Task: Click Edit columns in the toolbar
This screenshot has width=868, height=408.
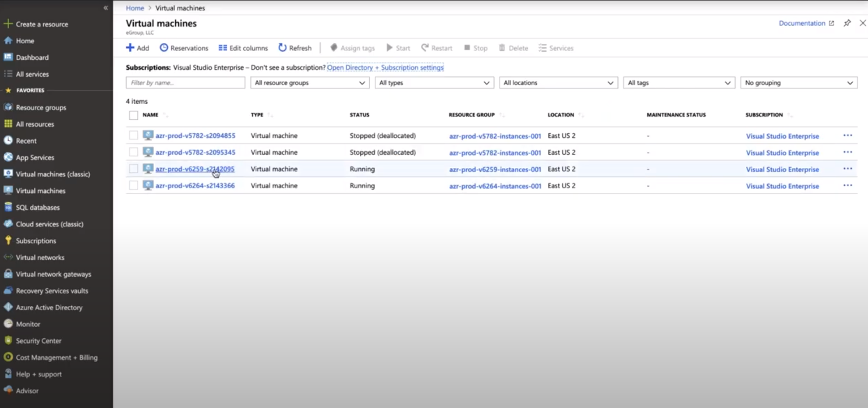Action: tap(243, 48)
